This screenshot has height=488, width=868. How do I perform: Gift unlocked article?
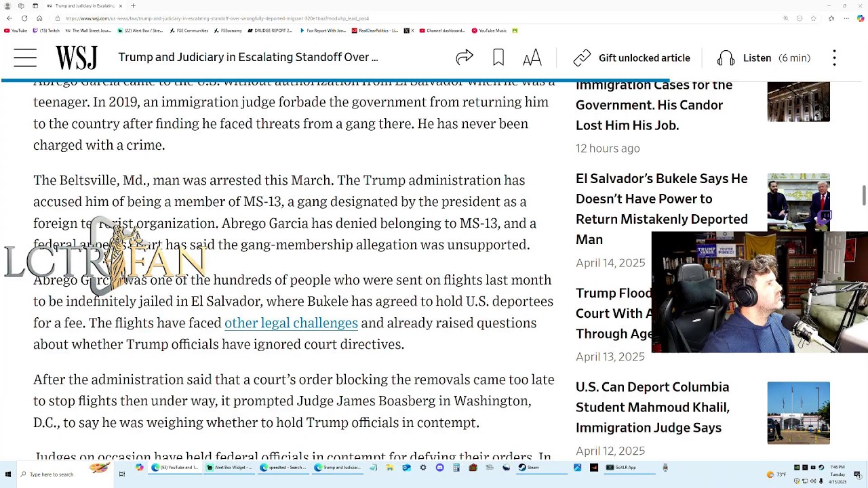click(631, 58)
